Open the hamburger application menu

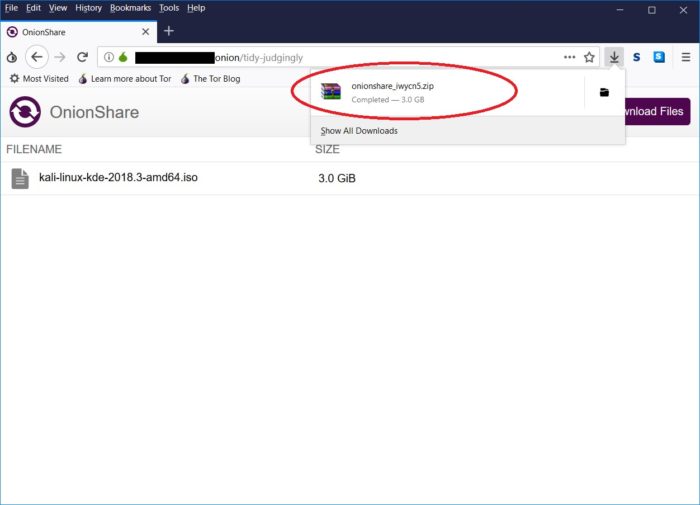686,57
